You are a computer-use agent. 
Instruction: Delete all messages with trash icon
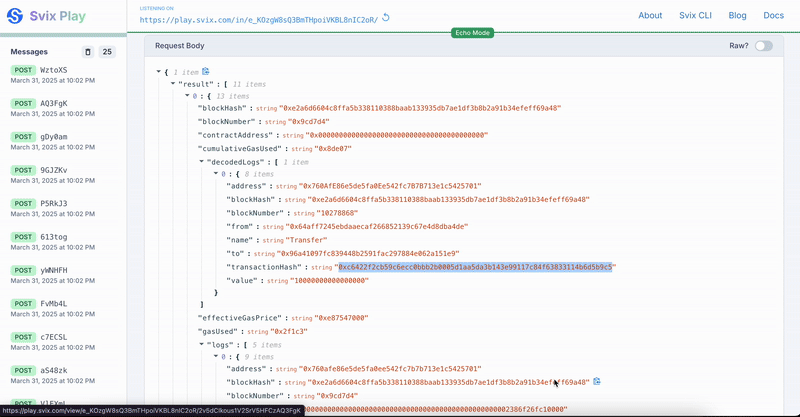(87, 52)
